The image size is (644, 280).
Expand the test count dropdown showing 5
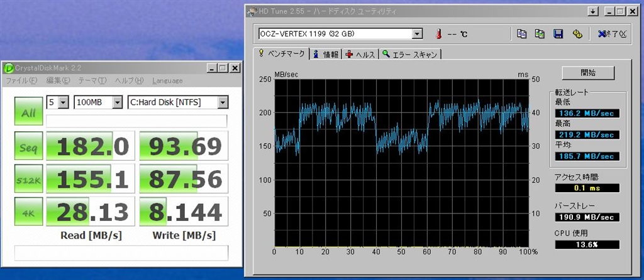click(x=65, y=102)
